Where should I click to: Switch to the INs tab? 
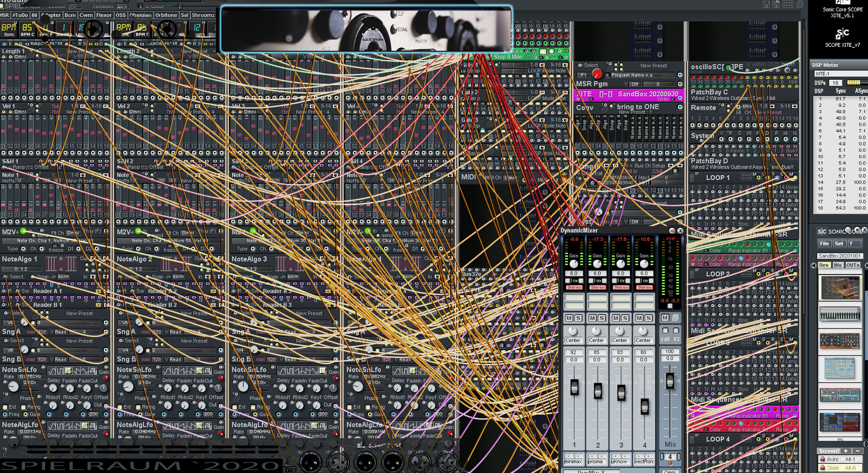pyautogui.click(x=838, y=265)
